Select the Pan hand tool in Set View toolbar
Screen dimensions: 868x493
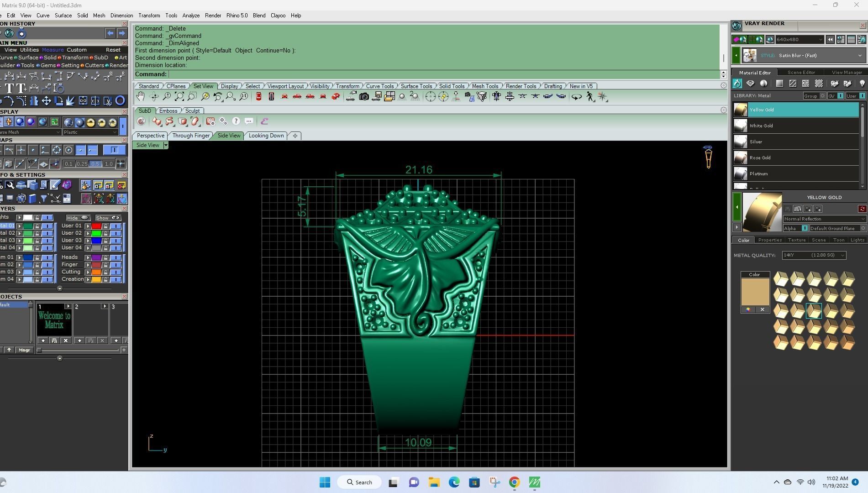click(x=141, y=96)
